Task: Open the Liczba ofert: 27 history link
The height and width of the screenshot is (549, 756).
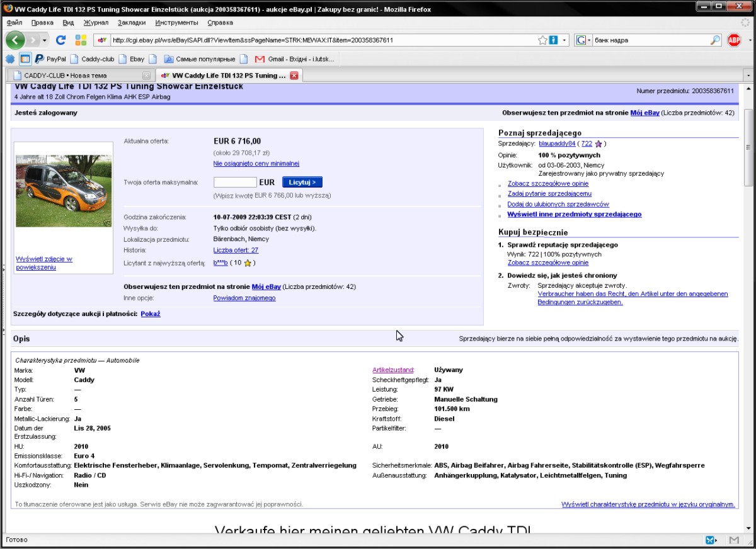Action: 236,250
